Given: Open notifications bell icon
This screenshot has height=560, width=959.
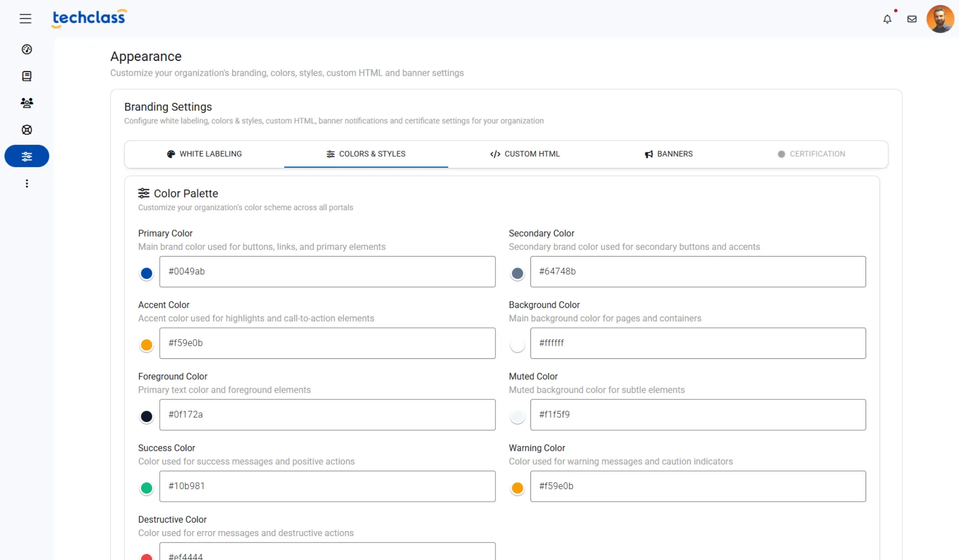Looking at the screenshot, I should coord(887,19).
